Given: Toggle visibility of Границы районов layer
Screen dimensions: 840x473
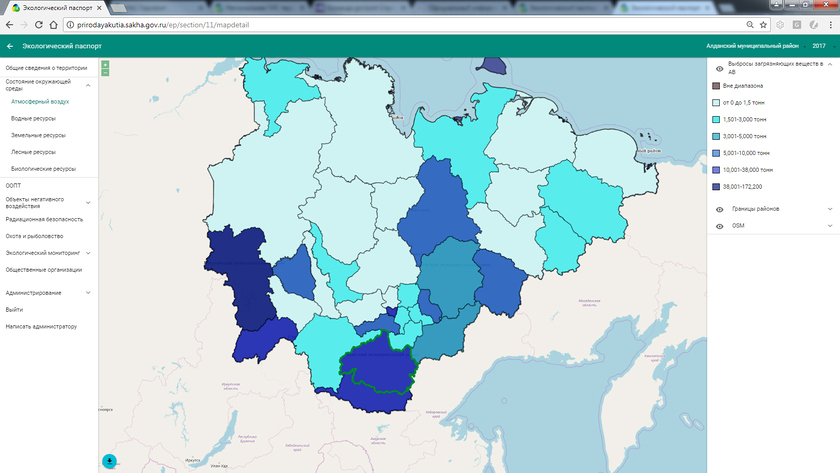Looking at the screenshot, I should [x=719, y=209].
